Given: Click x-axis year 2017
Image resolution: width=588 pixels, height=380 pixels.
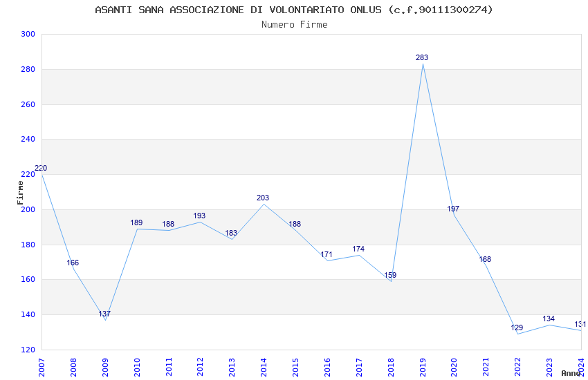Looking at the screenshot, I should tap(359, 368).
